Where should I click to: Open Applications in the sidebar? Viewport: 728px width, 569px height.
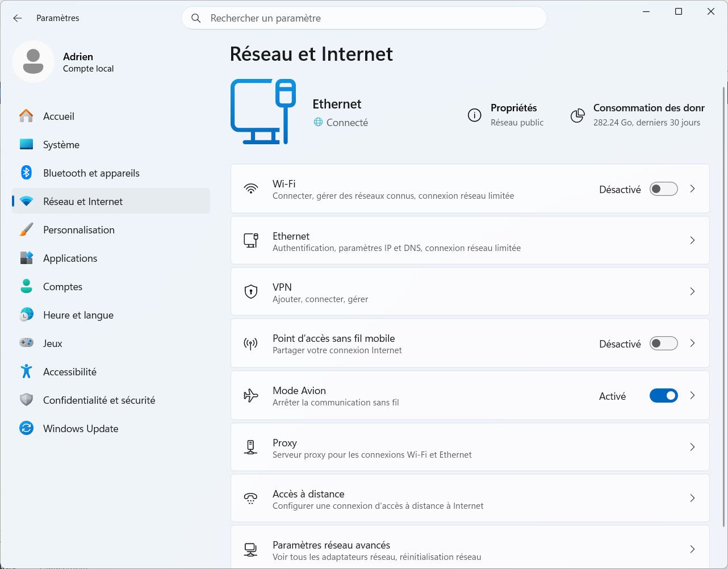pos(111,258)
